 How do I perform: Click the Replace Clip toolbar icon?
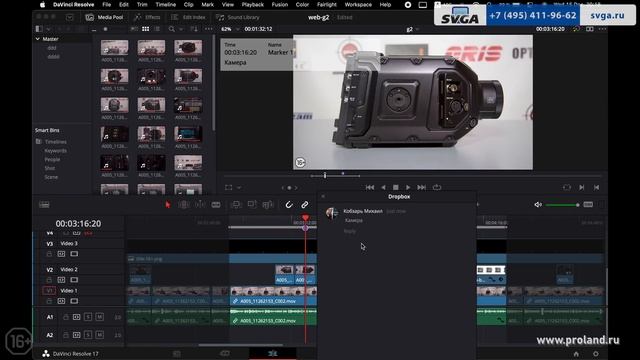tap(268, 204)
